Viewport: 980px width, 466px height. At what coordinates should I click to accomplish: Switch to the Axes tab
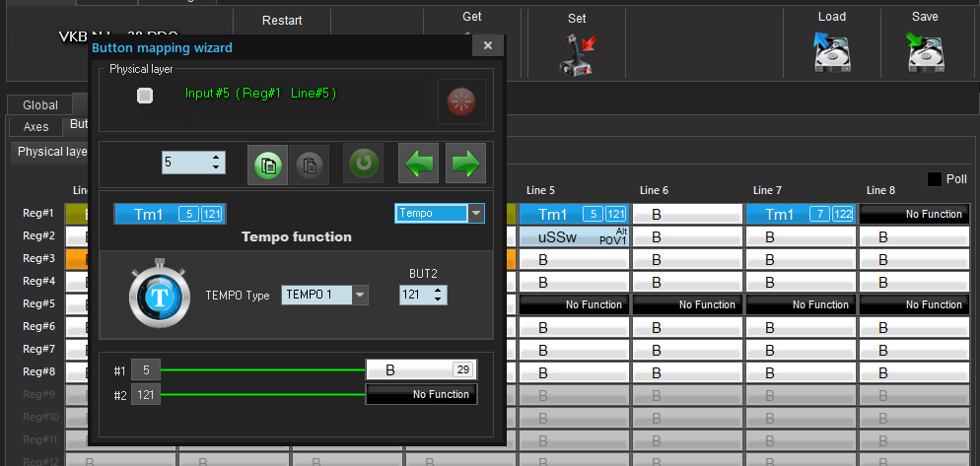(x=35, y=127)
